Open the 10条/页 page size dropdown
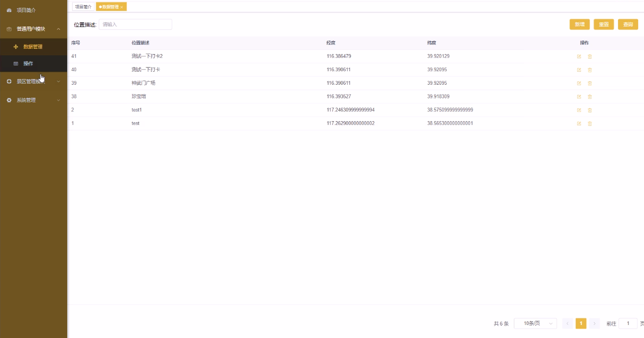 [535, 323]
